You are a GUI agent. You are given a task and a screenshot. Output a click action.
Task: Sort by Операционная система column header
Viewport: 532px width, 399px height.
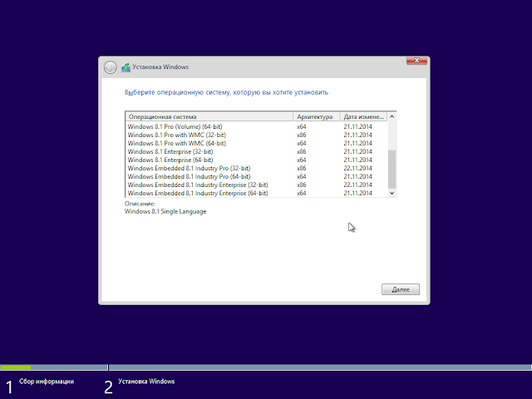point(209,116)
